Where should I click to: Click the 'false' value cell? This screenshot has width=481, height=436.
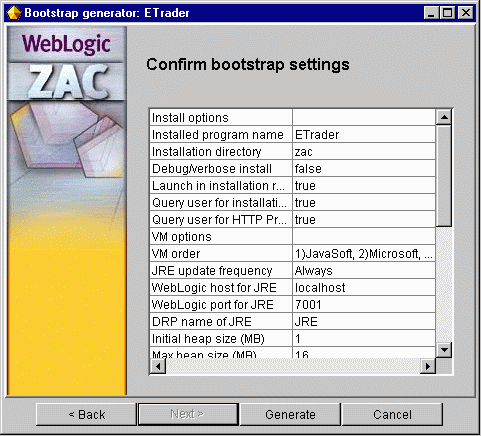(364, 168)
